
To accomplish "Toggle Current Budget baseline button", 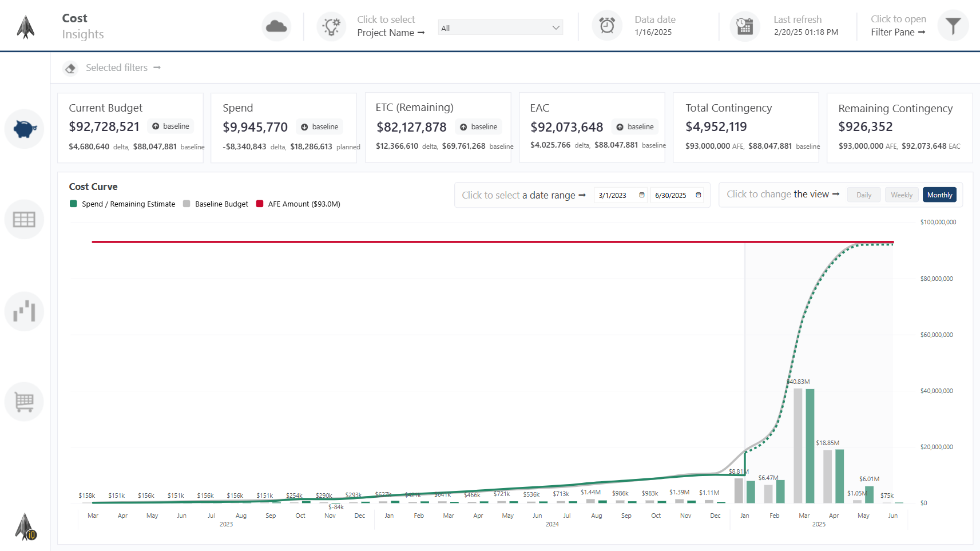I will pyautogui.click(x=170, y=126).
